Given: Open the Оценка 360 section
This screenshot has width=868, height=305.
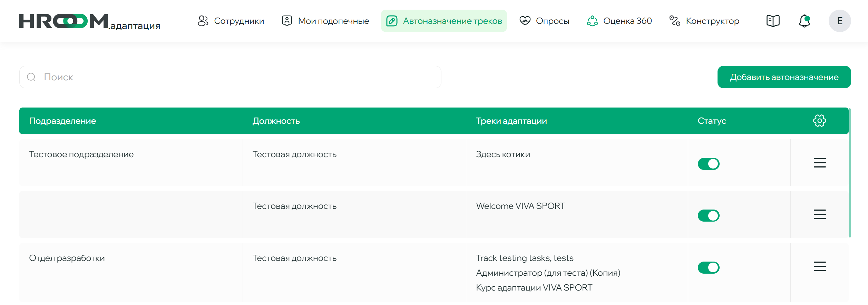Looking at the screenshot, I should pyautogui.click(x=619, y=21).
